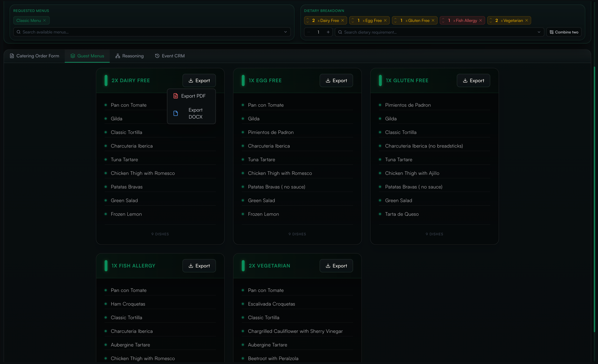Select Pimientos de Padron in the Egg Free card

click(271, 132)
